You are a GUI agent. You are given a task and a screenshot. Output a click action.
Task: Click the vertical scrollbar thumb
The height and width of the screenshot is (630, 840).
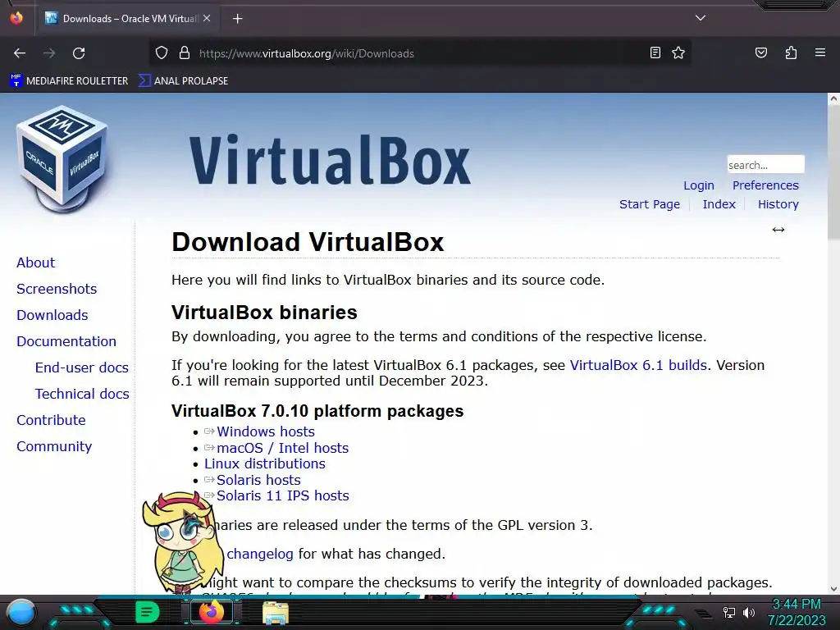833,171
